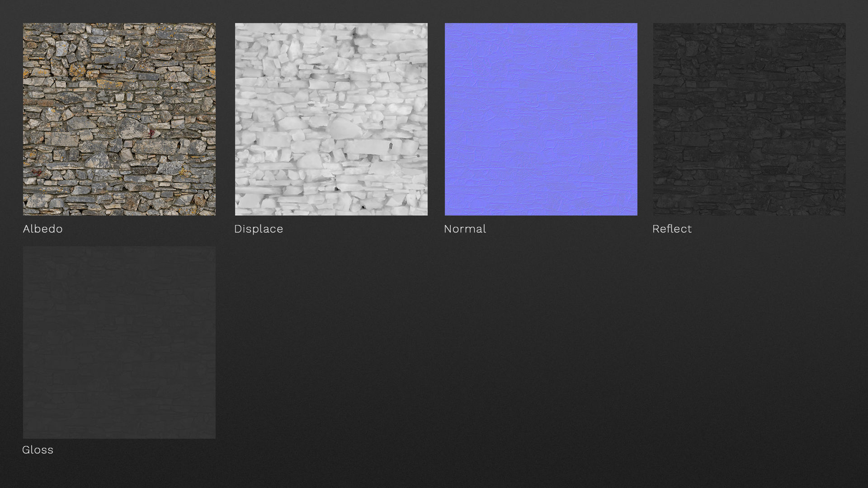The height and width of the screenshot is (488, 868).
Task: Select the dark Reflect map thumbnail
Action: (749, 119)
